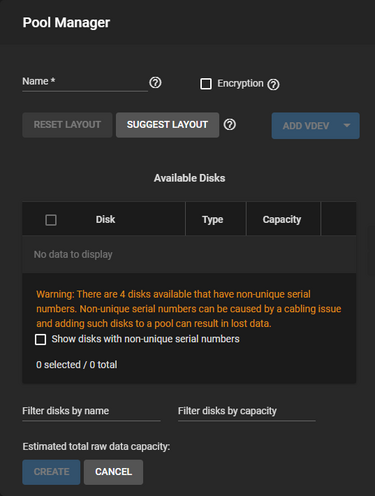Sort by the Capacity column header

tap(282, 219)
